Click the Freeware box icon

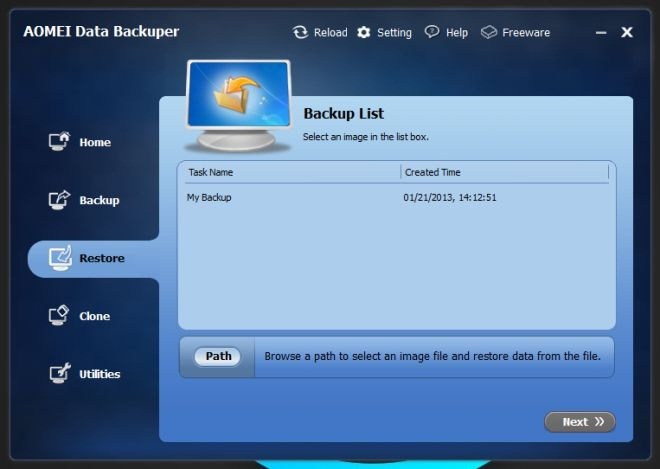[x=489, y=32]
